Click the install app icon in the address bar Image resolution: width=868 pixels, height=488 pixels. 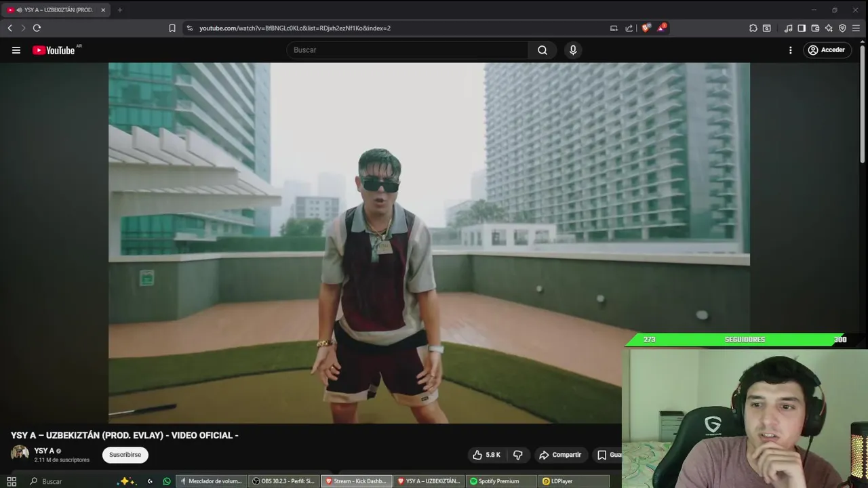(614, 28)
